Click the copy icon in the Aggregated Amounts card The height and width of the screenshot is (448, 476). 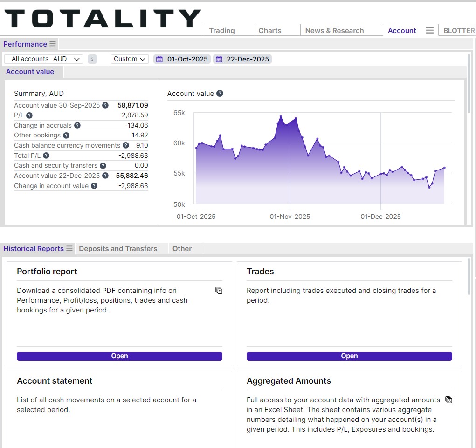[x=448, y=400]
